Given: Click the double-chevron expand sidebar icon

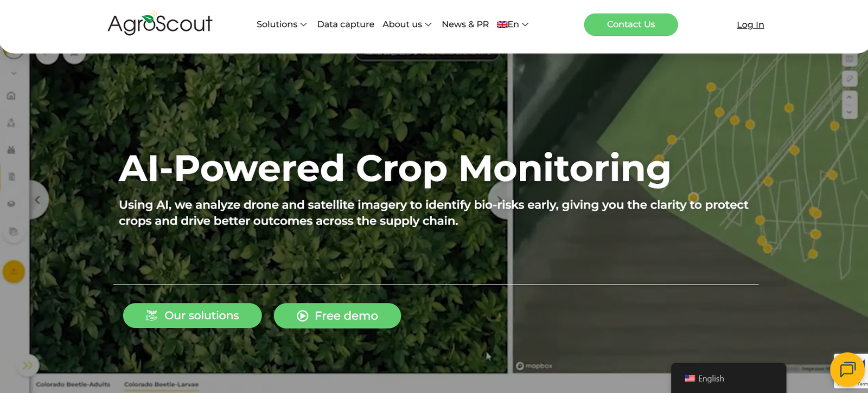Looking at the screenshot, I should pos(27,365).
